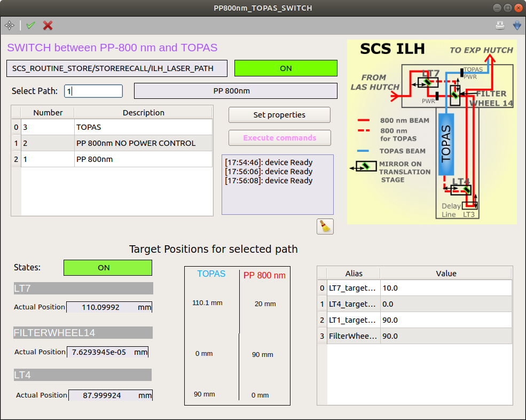Select the PP 800nm NO POWER CONTROL row
This screenshot has height=420, width=526.
pos(112,143)
